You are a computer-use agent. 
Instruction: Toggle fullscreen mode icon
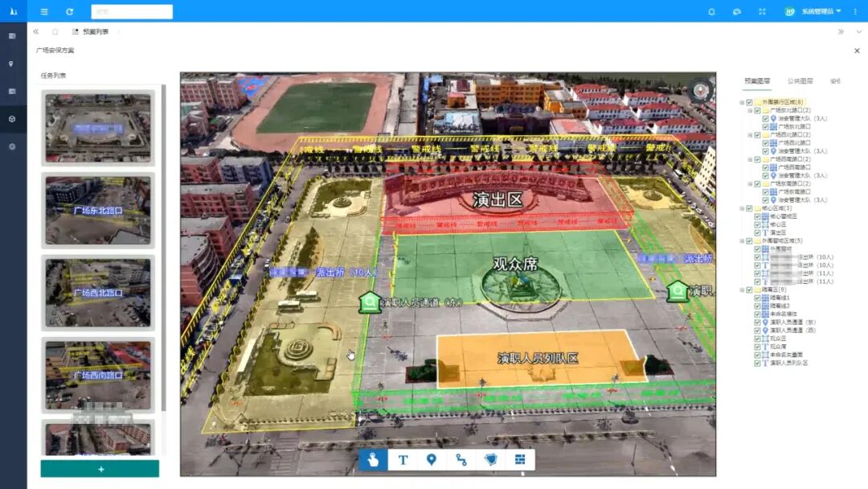[762, 11]
